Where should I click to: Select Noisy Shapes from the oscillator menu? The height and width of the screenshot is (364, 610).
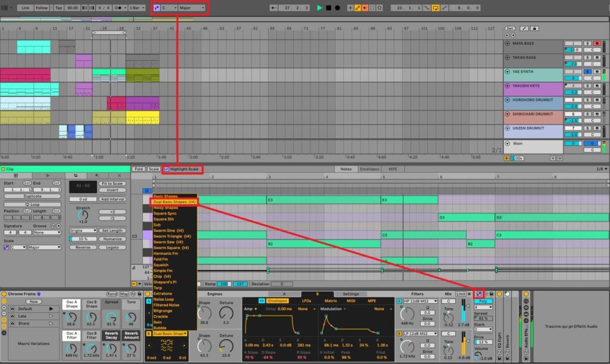coord(166,207)
